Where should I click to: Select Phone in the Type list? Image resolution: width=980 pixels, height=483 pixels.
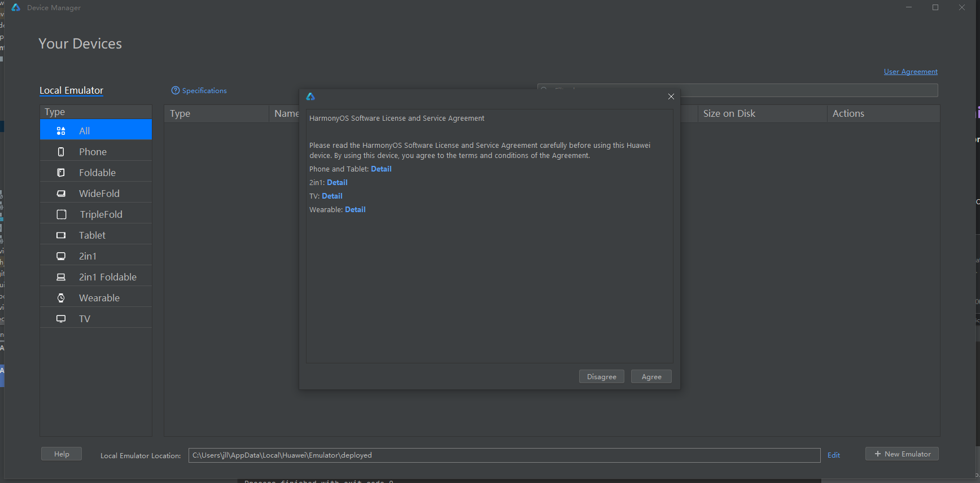pos(96,152)
